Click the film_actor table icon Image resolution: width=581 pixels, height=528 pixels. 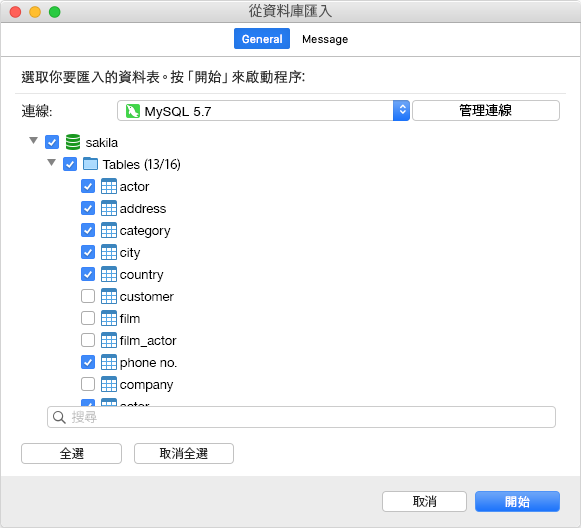(x=109, y=341)
